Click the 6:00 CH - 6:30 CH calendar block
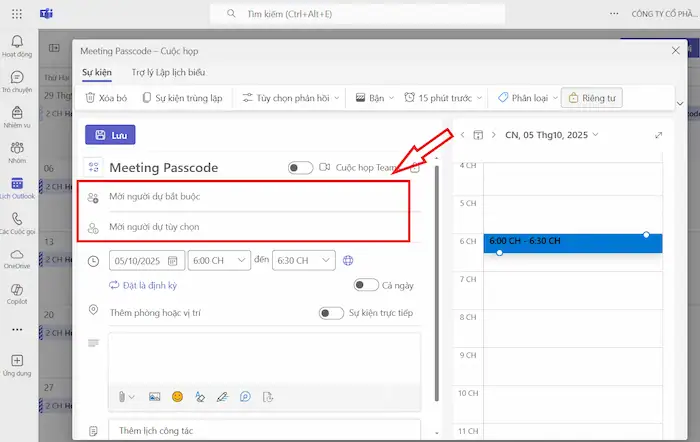700x442 pixels. [572, 243]
